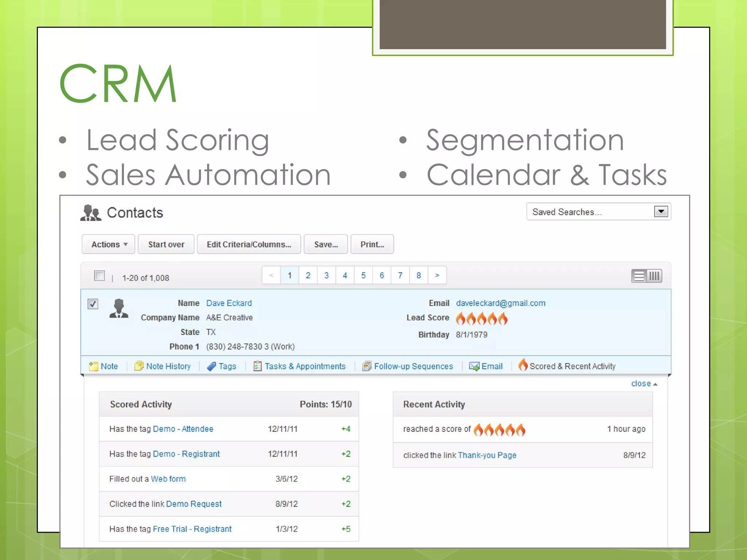The height and width of the screenshot is (560, 747).
Task: Jump to page 4
Action: click(x=345, y=275)
